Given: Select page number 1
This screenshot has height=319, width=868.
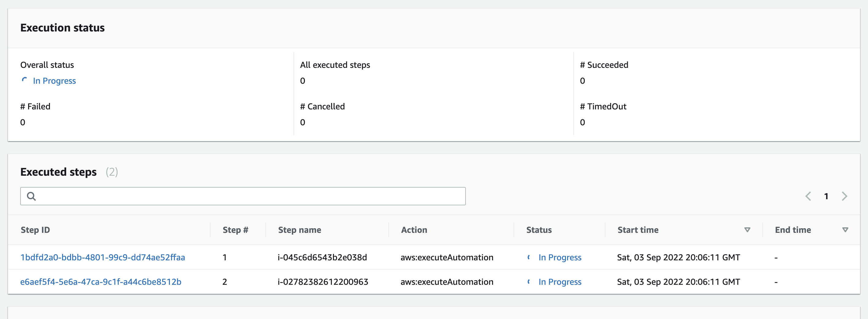Looking at the screenshot, I should [826, 196].
